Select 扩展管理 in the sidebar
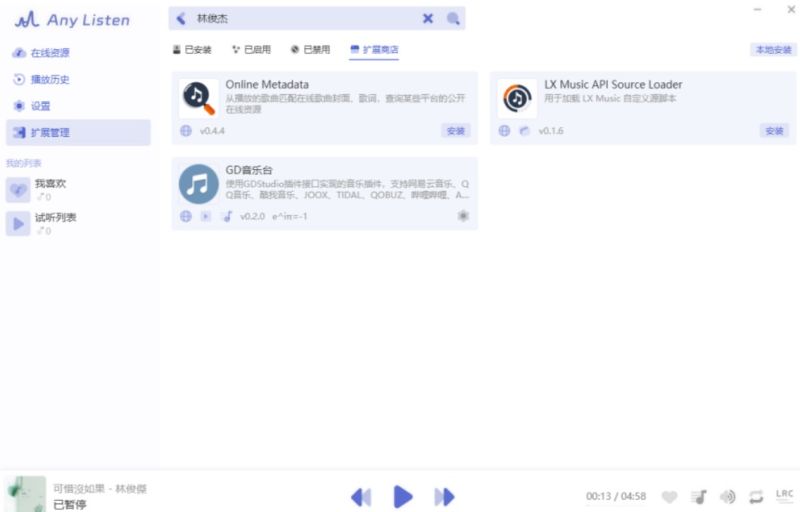The width and height of the screenshot is (800, 512). point(78,133)
